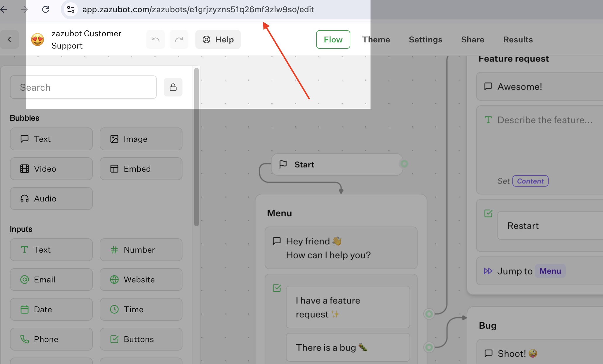The image size is (603, 364).
Task: Click the back chevron left of the bot name
Action: tap(9, 39)
